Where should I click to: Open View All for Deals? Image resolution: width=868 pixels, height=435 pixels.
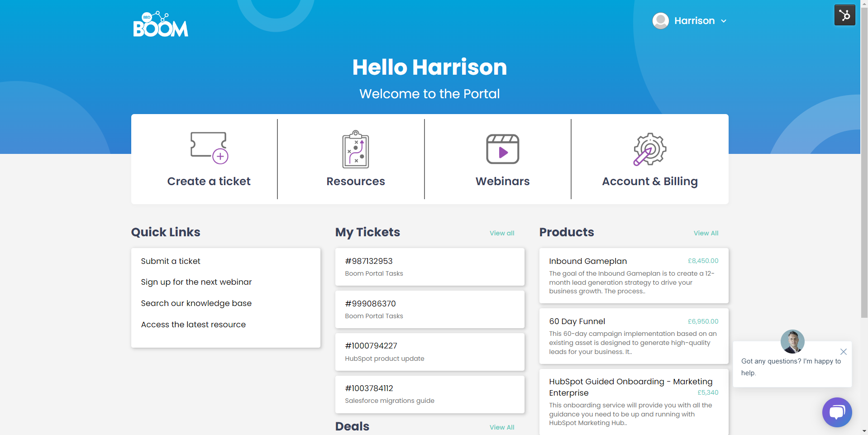[501, 427]
